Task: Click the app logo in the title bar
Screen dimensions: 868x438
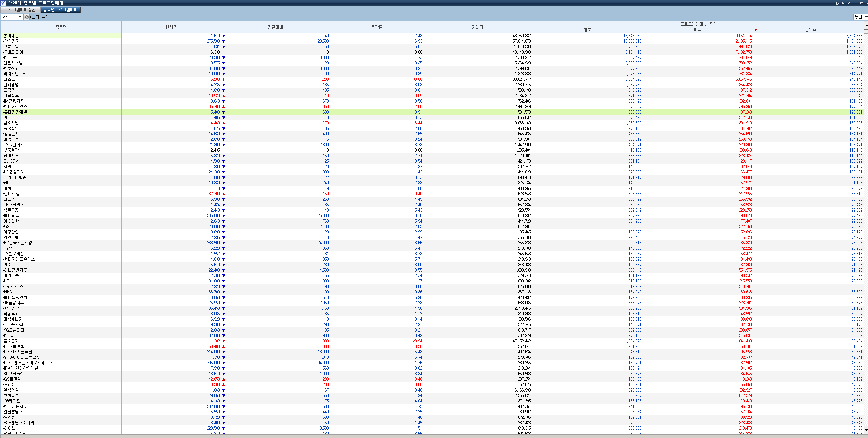Action: click(4, 3)
